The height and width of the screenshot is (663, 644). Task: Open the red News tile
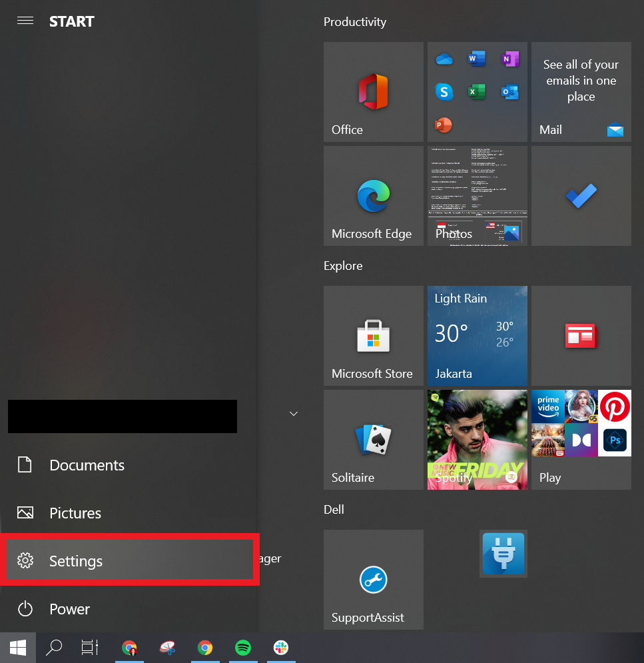coord(581,336)
